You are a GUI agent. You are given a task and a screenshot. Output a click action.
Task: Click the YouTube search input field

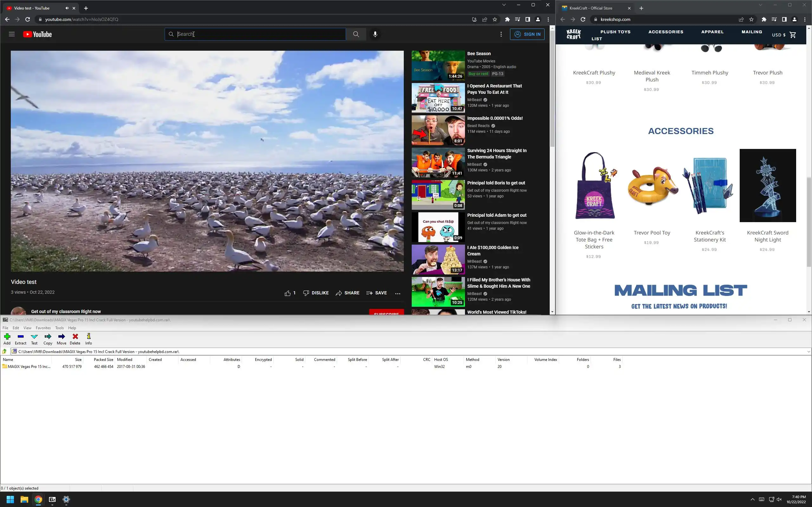pyautogui.click(x=259, y=34)
